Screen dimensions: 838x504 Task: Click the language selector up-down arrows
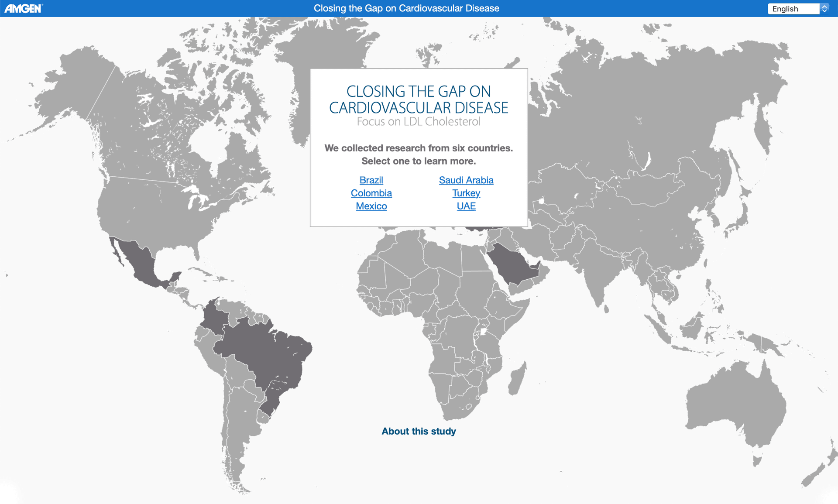tap(824, 9)
